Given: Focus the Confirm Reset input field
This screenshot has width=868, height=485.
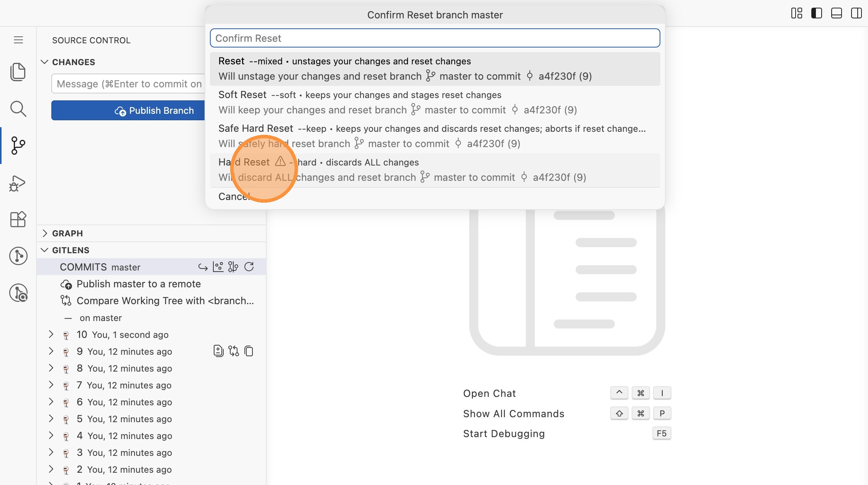Looking at the screenshot, I should click(x=434, y=38).
